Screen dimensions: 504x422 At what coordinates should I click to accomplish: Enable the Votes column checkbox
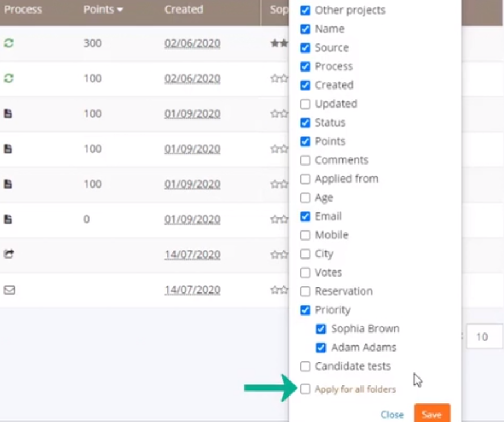click(x=305, y=273)
